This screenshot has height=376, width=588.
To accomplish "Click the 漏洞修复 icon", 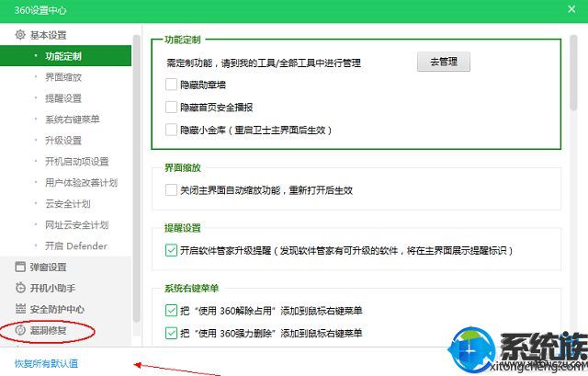I will click(20, 330).
